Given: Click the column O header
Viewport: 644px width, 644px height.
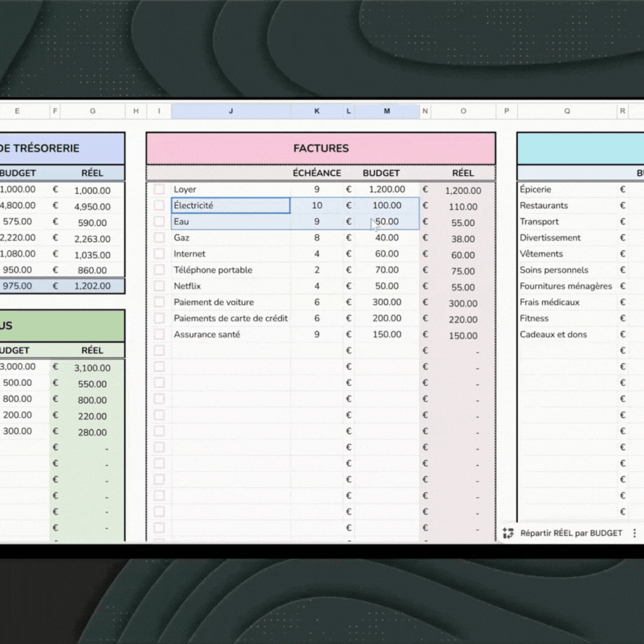Looking at the screenshot, I should pyautogui.click(x=463, y=111).
